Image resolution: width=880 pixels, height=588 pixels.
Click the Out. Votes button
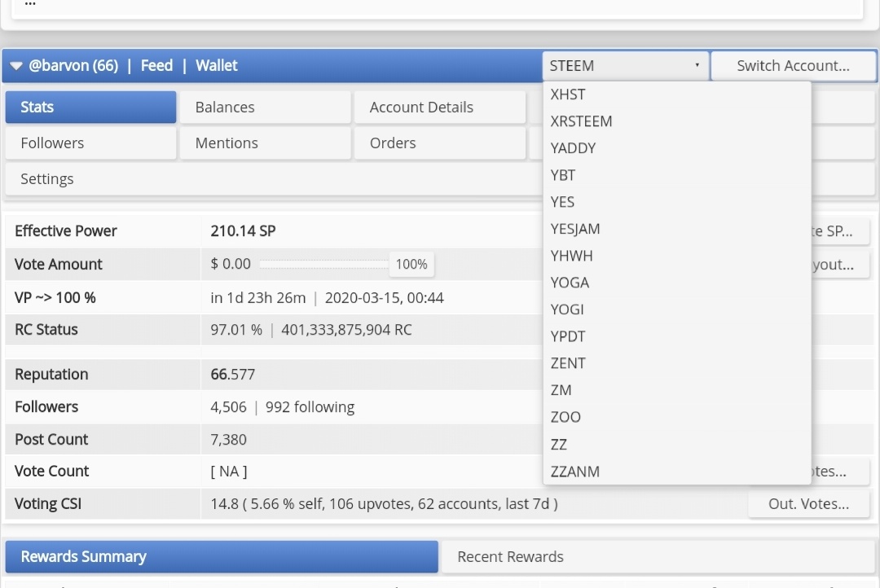(x=808, y=504)
